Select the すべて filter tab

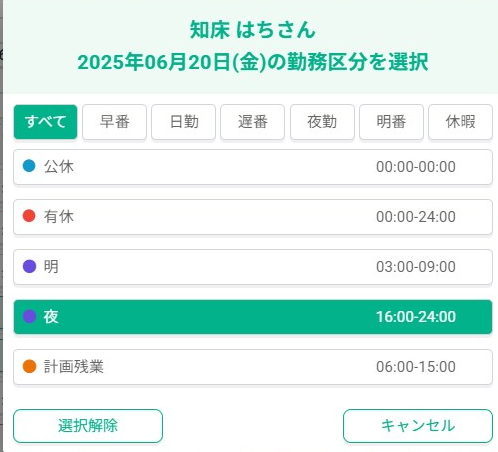(45, 122)
